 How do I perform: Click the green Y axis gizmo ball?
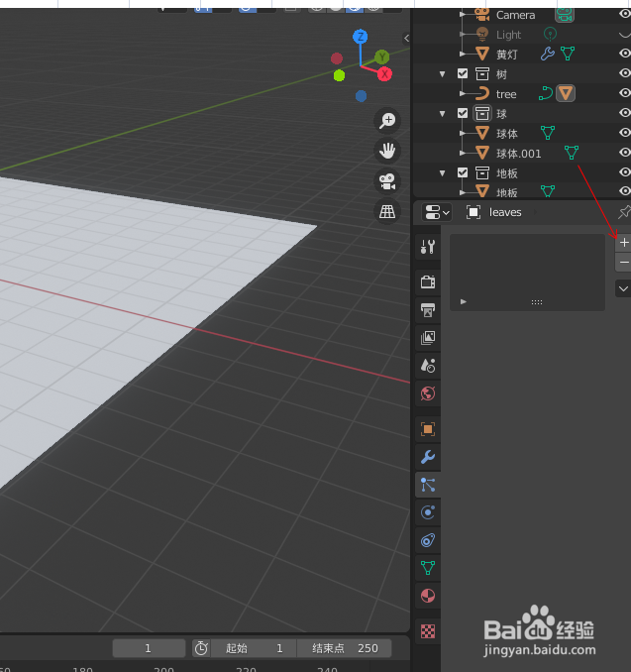coord(381,56)
